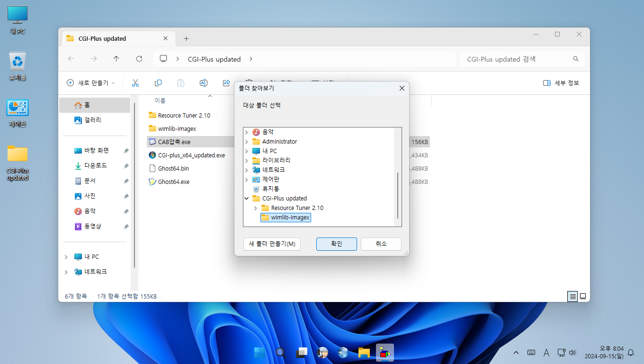This screenshot has height=364, width=644.
Task: Expand 네트워크 in Explorer navigation pane
Action: pyautogui.click(x=66, y=272)
